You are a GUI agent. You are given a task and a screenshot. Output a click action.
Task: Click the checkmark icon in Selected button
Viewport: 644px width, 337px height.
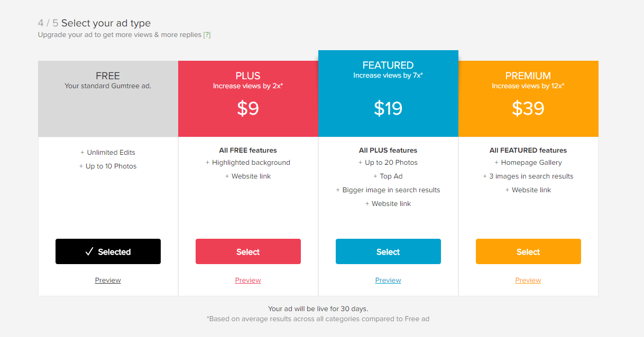[89, 252]
